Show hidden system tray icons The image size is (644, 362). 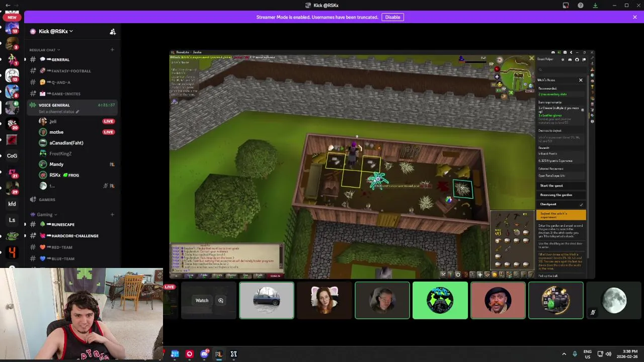point(564,354)
